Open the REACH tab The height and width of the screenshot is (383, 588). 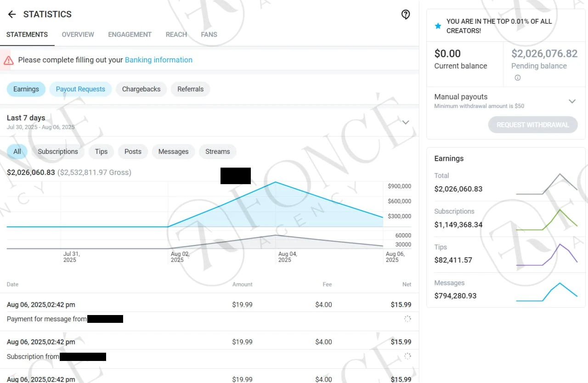(176, 34)
